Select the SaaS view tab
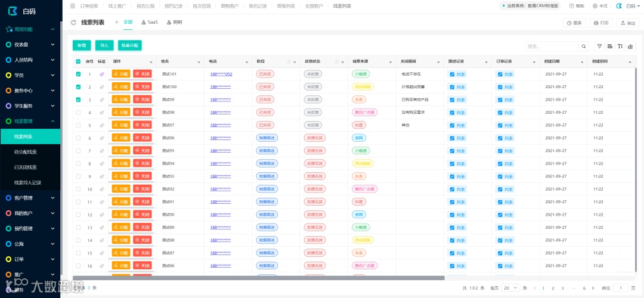The image size is (644, 298). point(150,22)
